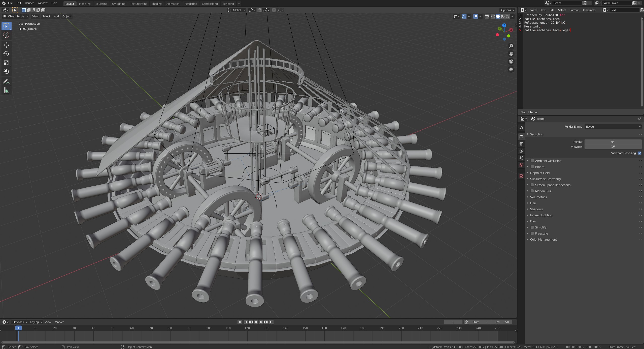644x349 pixels.
Task: Collapse the Sampling section
Action: 528,134
